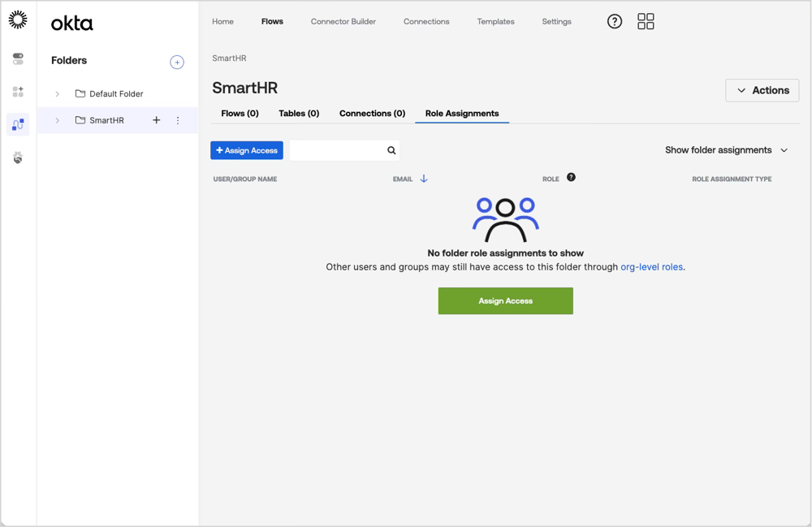812x527 pixels.
Task: Select the Workflows icon in left sidebar
Action: coord(18,125)
